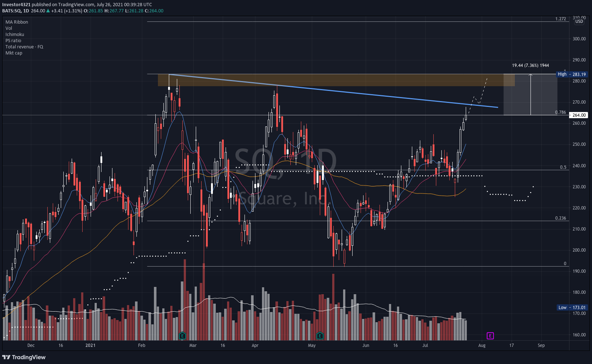Click the 2021 date axis label
Image resolution: width=592 pixels, height=364 pixels.
tap(90, 345)
